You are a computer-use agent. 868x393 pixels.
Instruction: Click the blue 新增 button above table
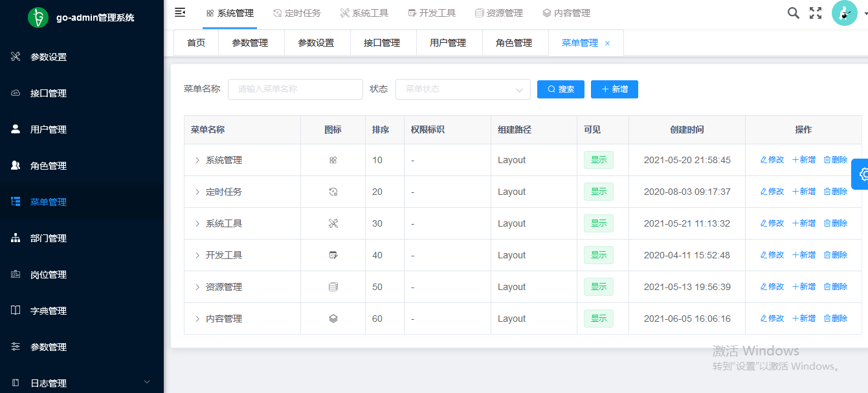tap(614, 89)
